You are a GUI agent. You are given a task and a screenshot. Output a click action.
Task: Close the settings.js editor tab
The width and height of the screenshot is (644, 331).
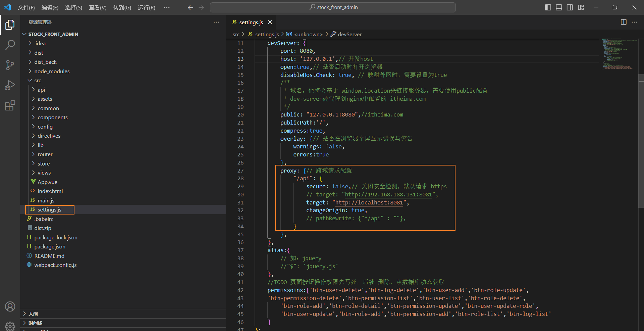270,22
